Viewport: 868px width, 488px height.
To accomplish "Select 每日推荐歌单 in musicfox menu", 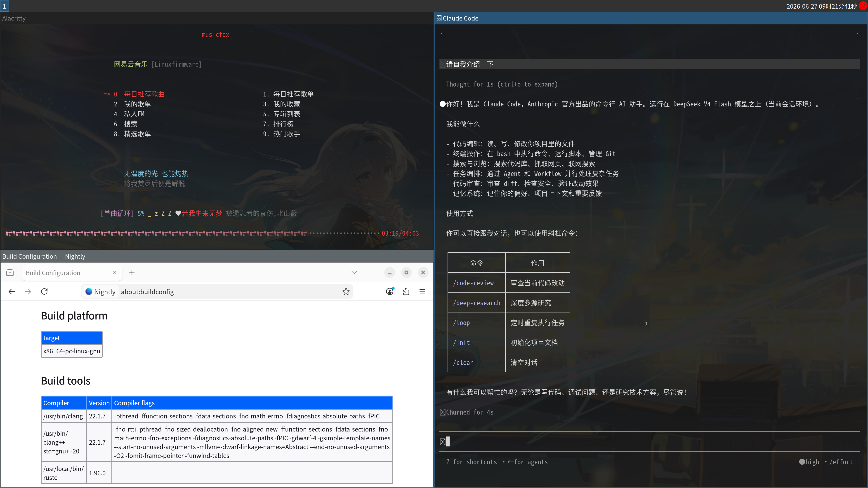I will pos(288,94).
